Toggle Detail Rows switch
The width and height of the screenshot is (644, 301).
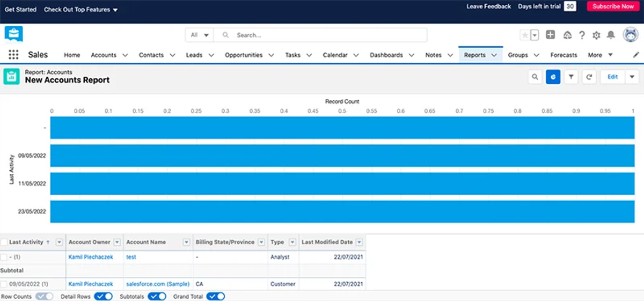coord(103,296)
